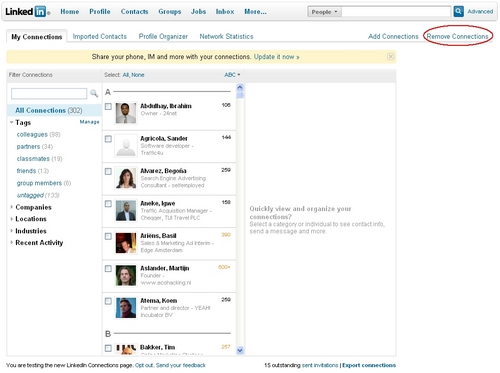This screenshot has width=500, height=373.
Task: Tick checkbox for Ariens, Basil
Action: [108, 236]
